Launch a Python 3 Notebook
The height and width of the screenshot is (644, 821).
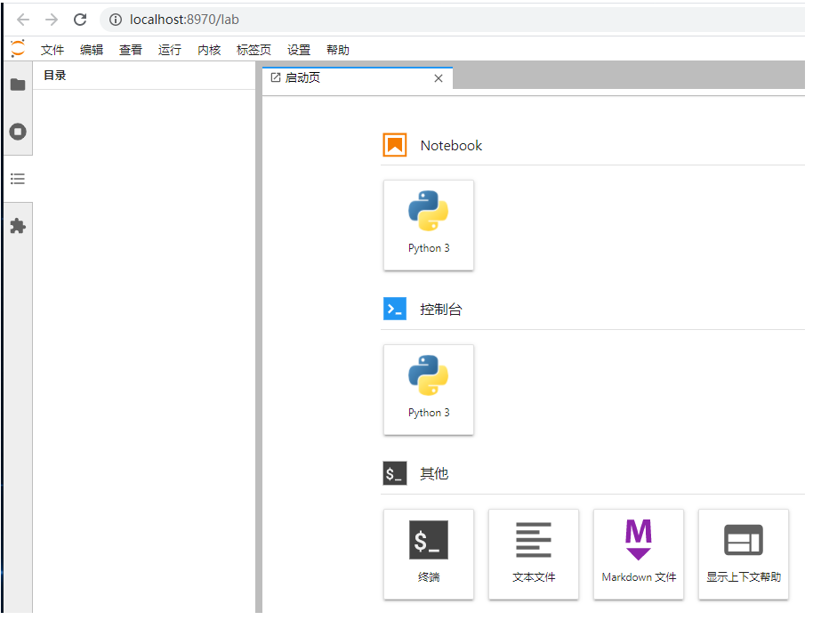(428, 225)
